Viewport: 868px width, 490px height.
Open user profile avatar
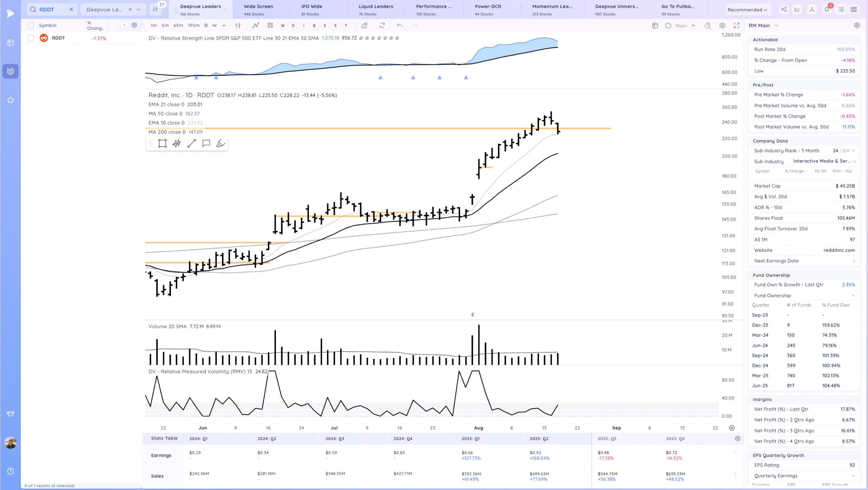[x=11, y=442]
